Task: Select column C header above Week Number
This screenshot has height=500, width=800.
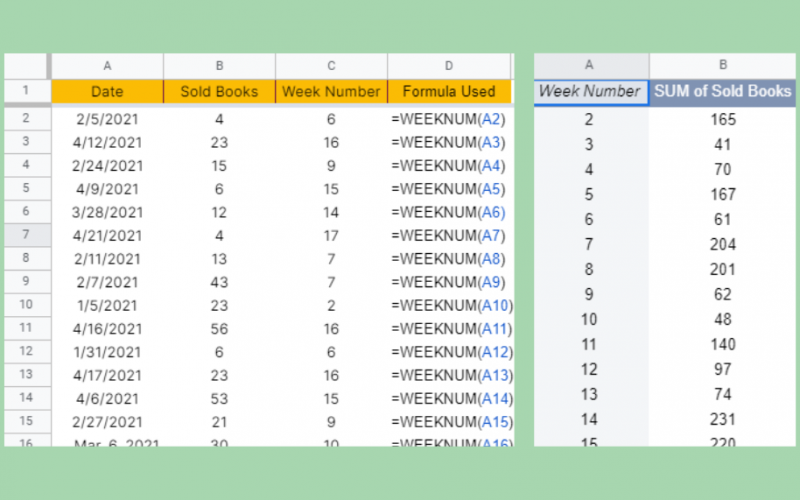Action: (331, 66)
